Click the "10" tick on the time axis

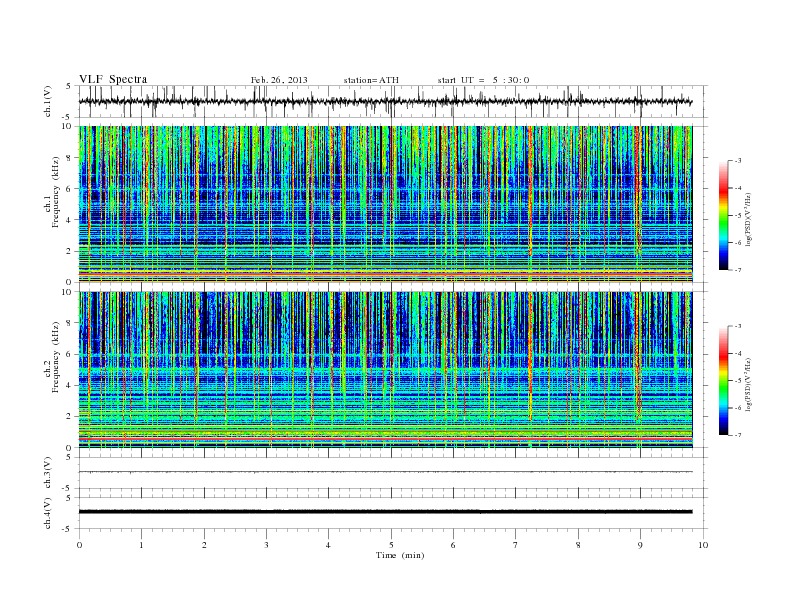point(703,545)
